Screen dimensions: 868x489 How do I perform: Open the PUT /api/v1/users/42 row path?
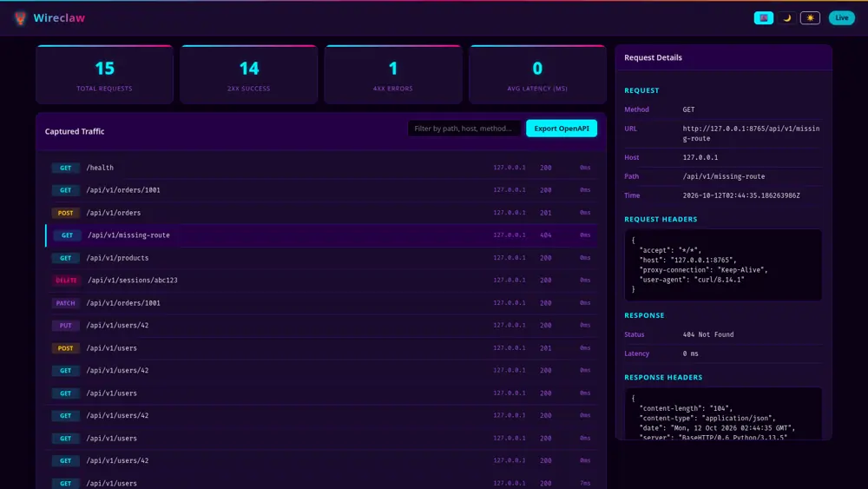click(x=117, y=326)
